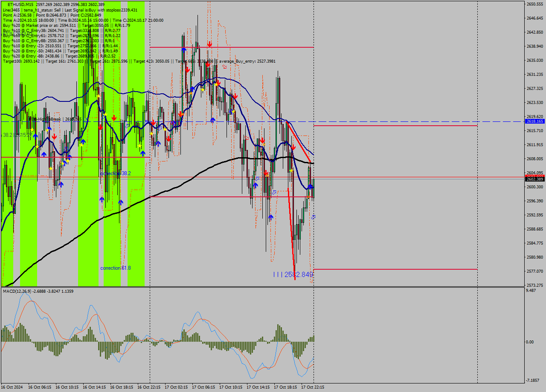Click -7.1857 on the MACD scale
The height and width of the screenshot is (392, 546).
point(533,380)
